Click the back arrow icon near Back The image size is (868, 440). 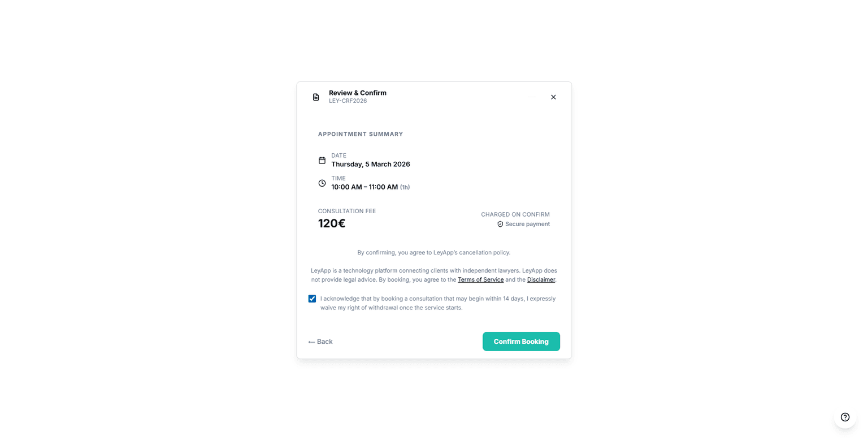pos(310,342)
